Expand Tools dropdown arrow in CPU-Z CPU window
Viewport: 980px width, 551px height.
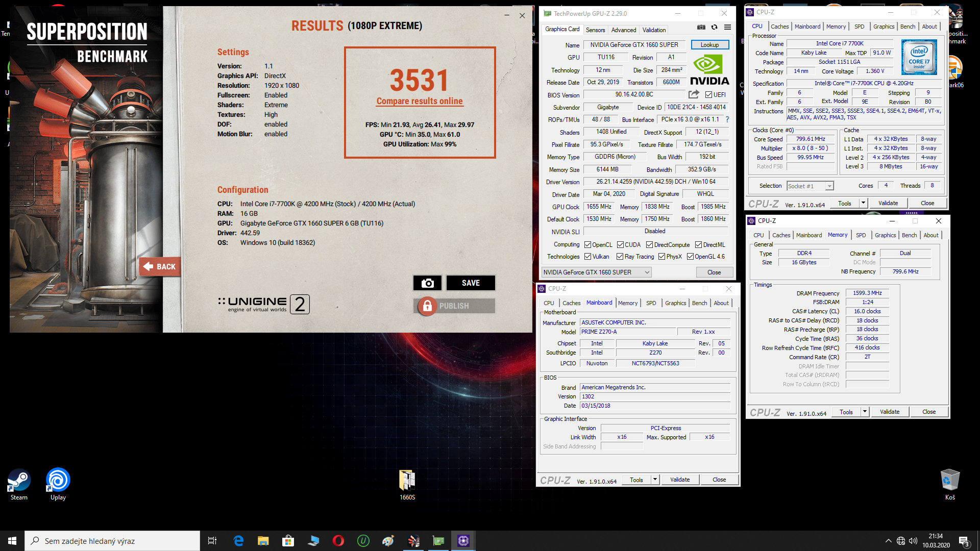click(x=863, y=203)
